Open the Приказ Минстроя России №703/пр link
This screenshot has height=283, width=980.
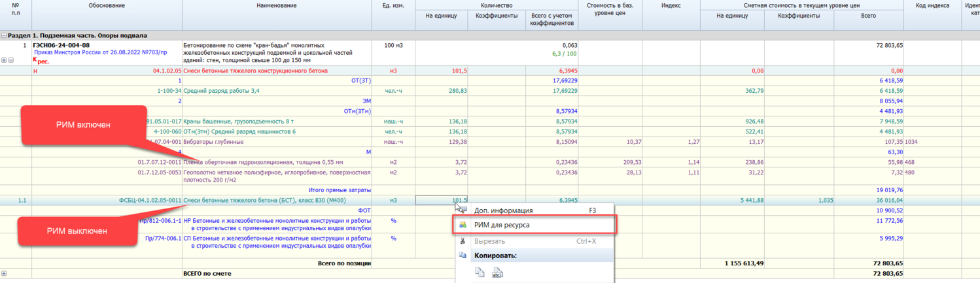[100, 52]
